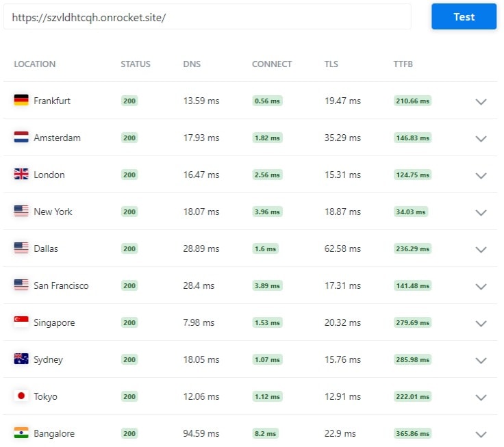
Task: Click the German flag icon
Action: tap(21, 100)
